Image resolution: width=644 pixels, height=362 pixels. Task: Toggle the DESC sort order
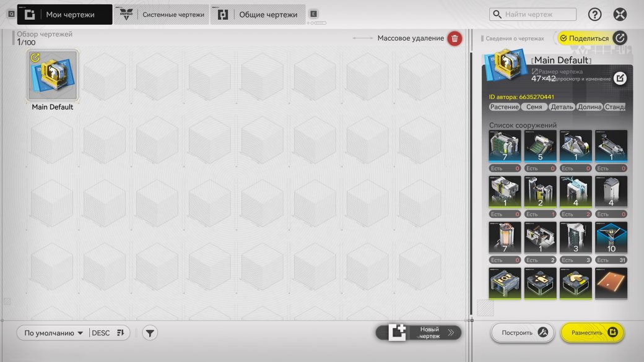(108, 333)
